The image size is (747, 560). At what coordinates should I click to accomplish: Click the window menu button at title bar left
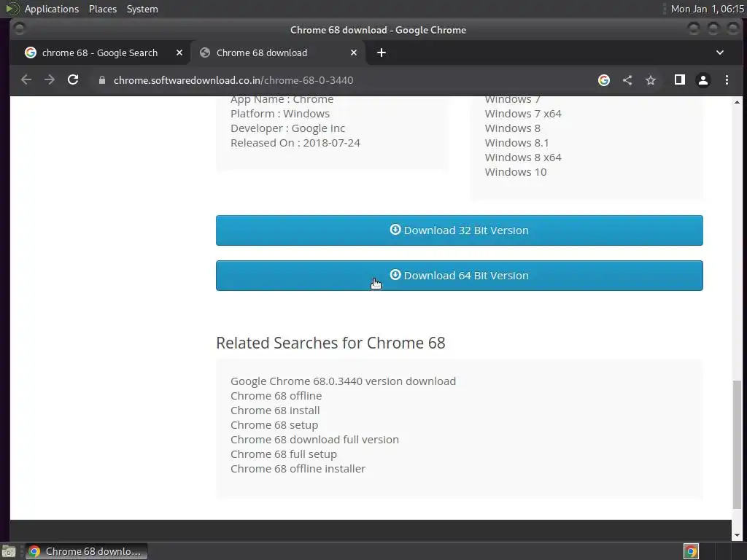(19, 29)
